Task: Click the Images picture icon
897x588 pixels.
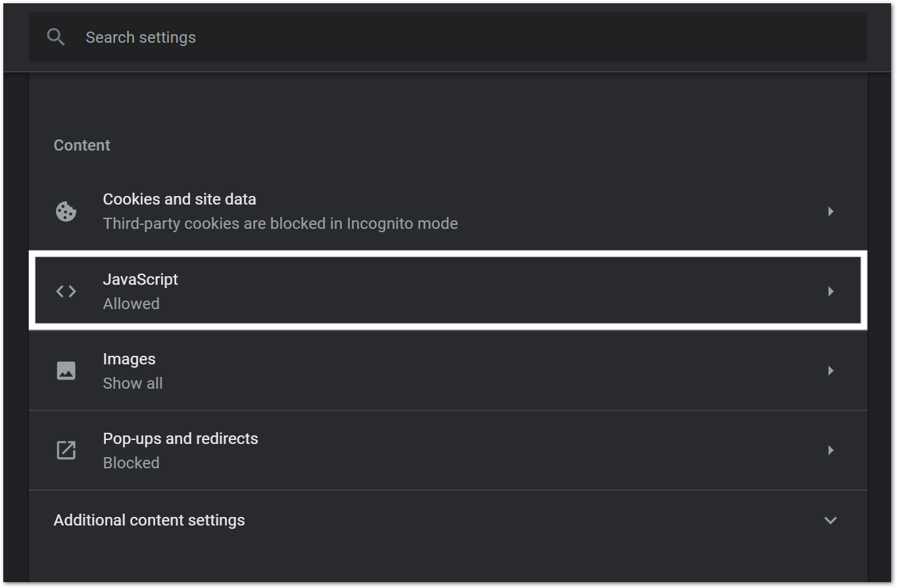Action: tap(66, 371)
